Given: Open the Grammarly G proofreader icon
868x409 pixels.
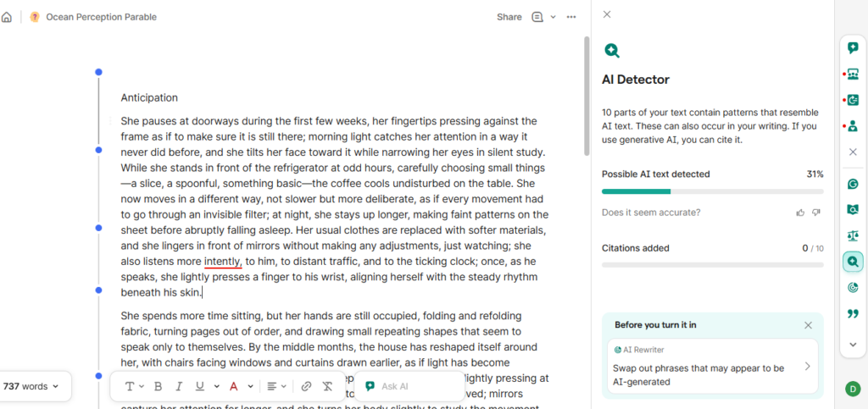Looking at the screenshot, I should [853, 184].
